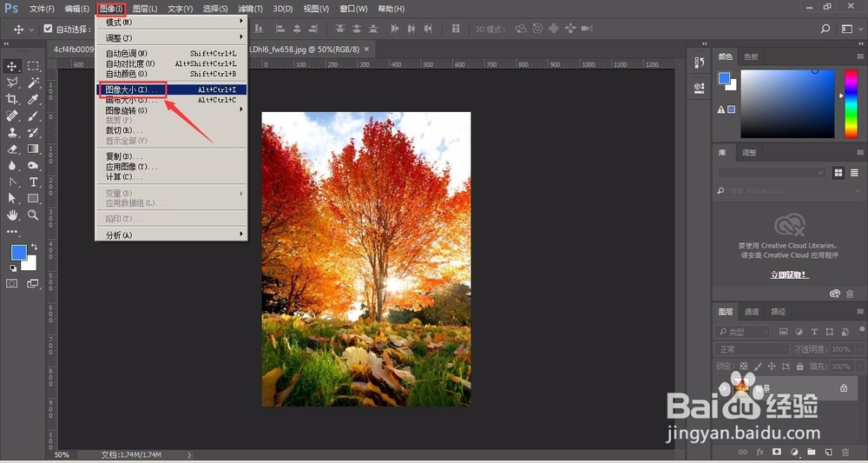Add a layer mask
Screen dimensions: 868x463
[x=777, y=452]
